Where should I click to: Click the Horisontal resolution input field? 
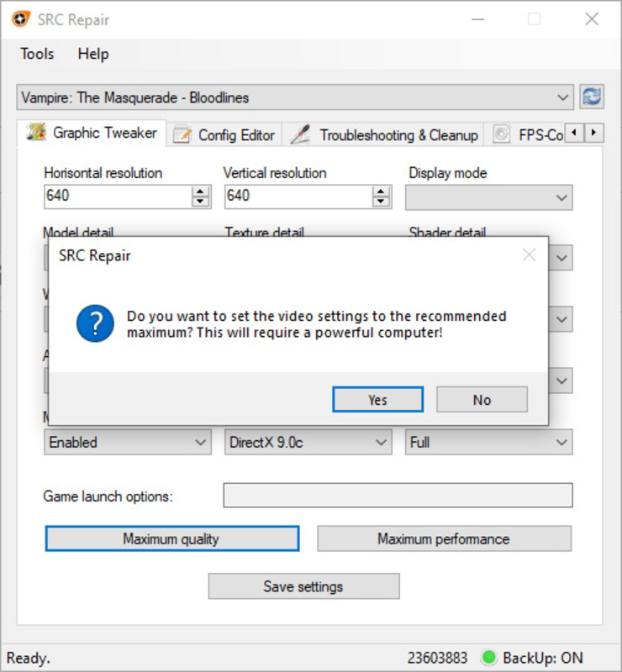[x=119, y=197]
